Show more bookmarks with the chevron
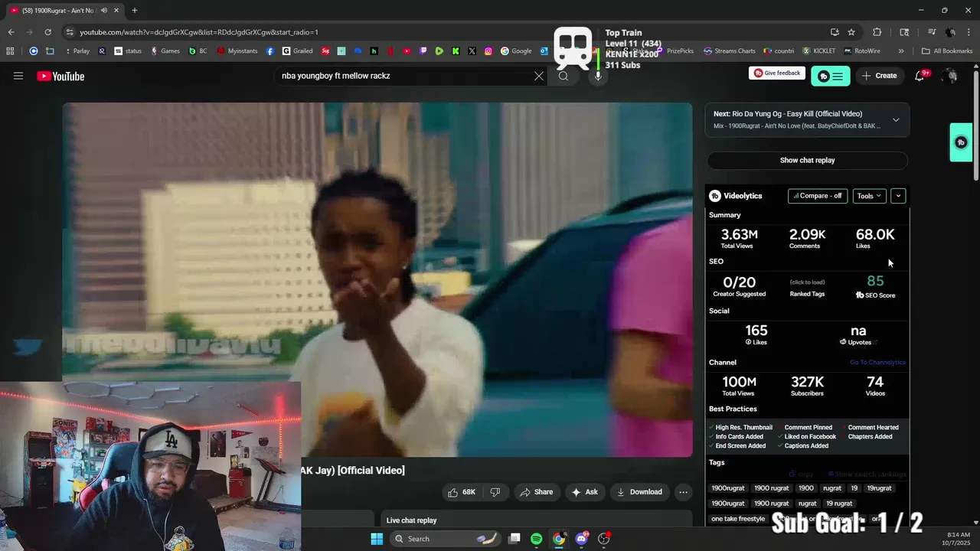This screenshot has height=551, width=980. coord(901,51)
